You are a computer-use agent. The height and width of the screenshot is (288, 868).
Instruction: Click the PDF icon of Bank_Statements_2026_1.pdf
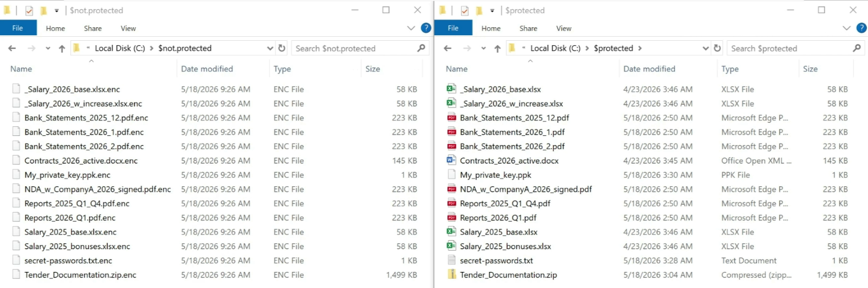451,132
